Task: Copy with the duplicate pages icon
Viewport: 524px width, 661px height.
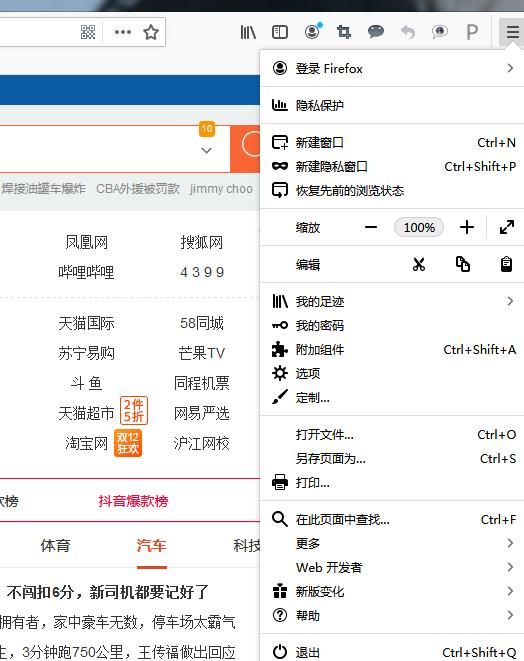Action: point(463,264)
